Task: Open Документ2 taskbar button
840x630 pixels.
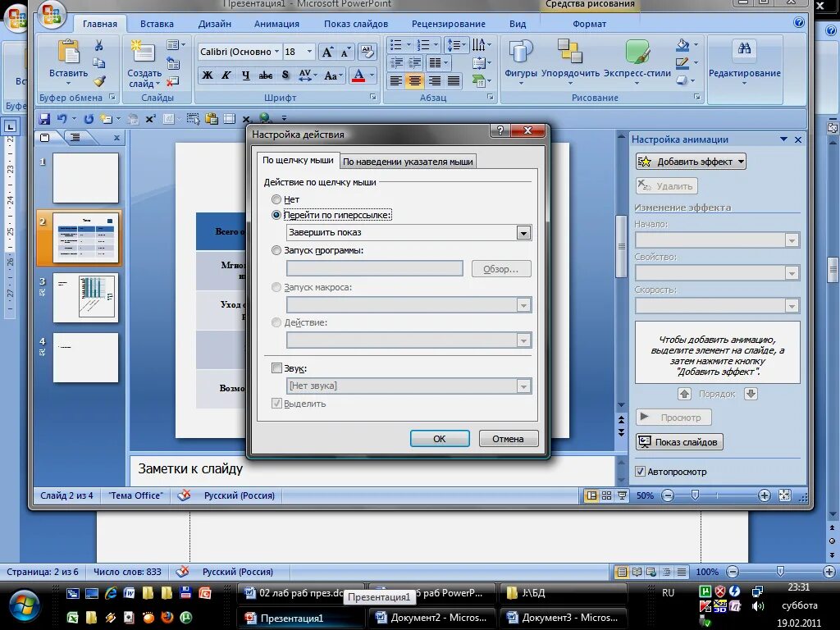Action: tap(432, 618)
